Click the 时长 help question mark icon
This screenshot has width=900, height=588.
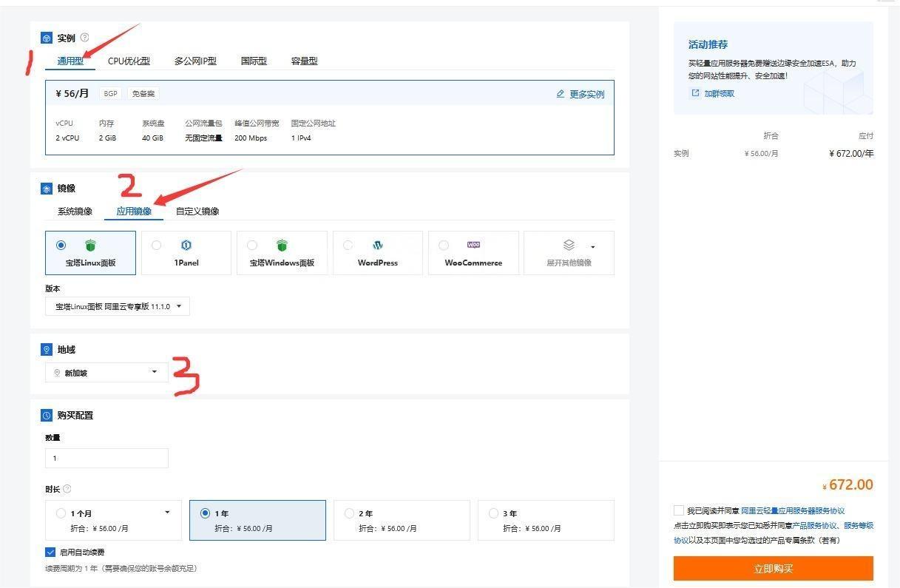click(x=67, y=489)
